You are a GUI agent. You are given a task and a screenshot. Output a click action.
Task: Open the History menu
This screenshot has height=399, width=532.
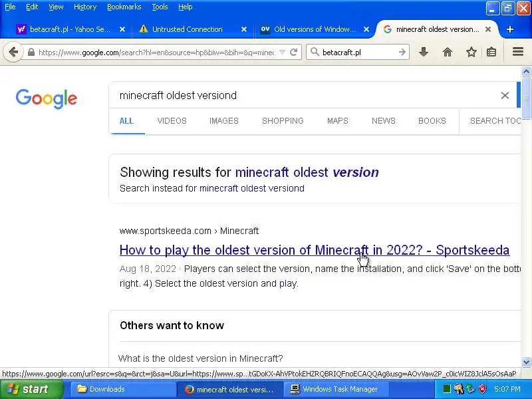85,7
